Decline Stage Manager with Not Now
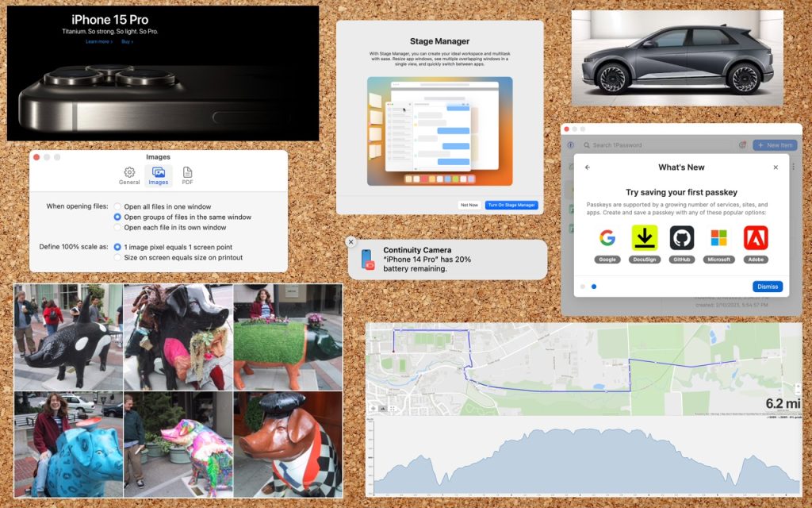This screenshot has height=508, width=812. pos(469,205)
